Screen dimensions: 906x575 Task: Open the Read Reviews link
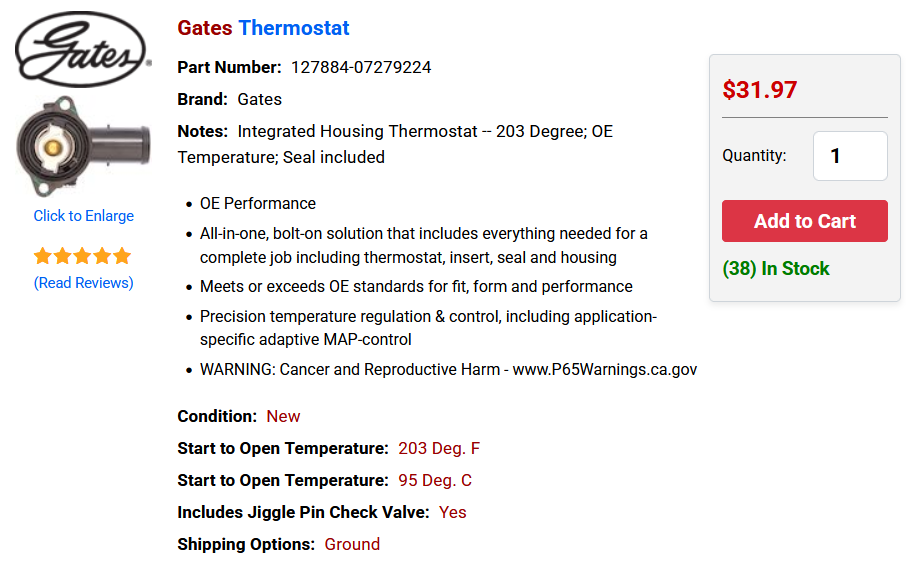(83, 283)
